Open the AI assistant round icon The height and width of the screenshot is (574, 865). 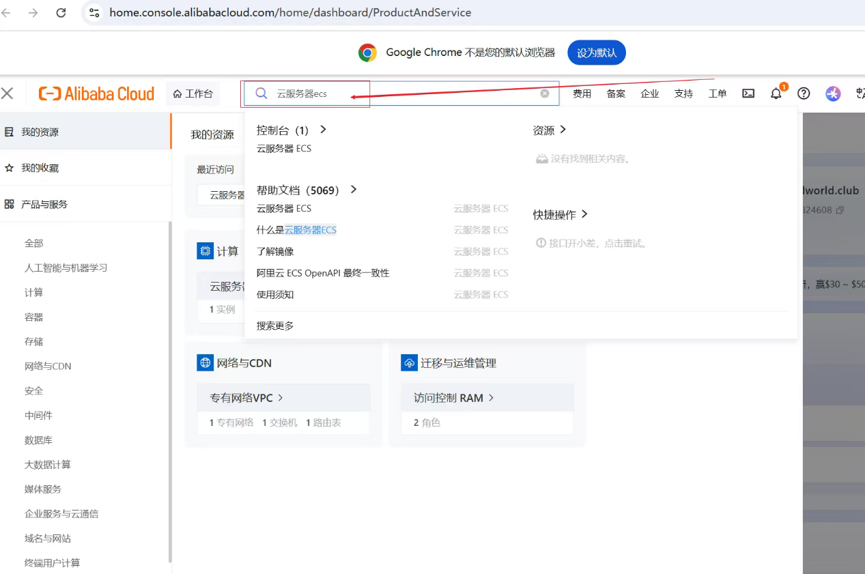833,93
